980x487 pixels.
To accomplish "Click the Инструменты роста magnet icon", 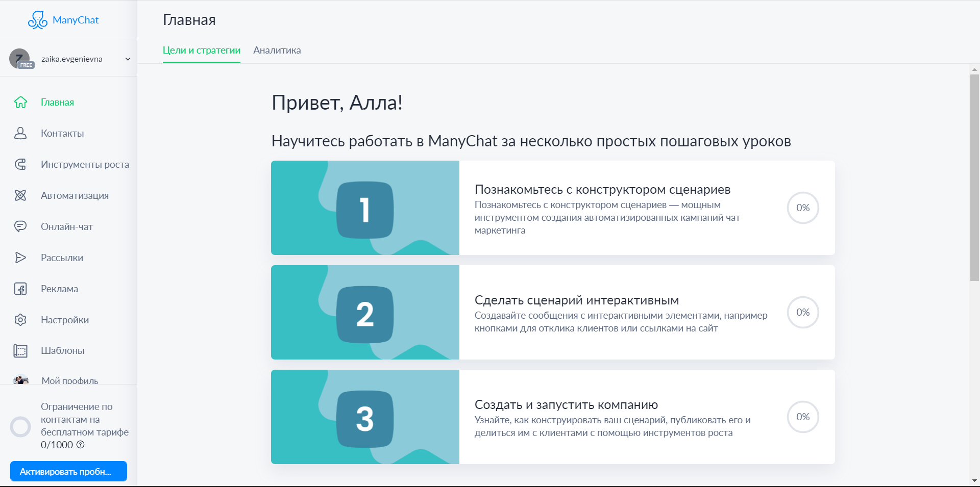I will click(x=20, y=164).
